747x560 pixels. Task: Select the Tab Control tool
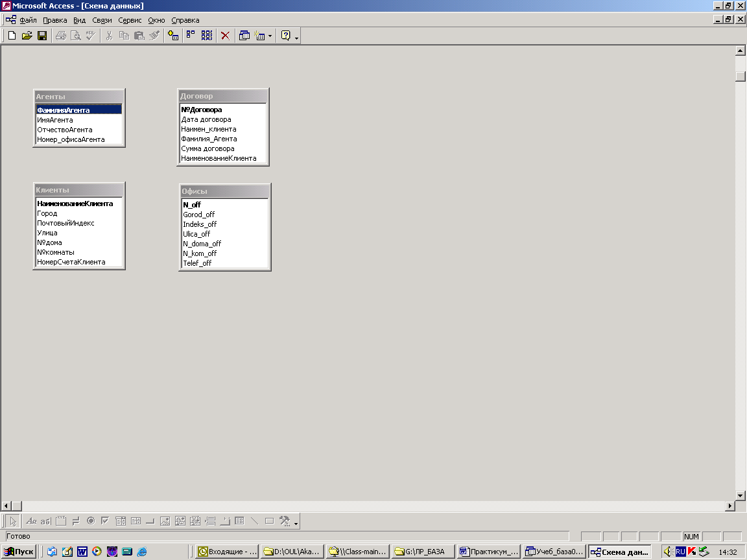coord(224,521)
